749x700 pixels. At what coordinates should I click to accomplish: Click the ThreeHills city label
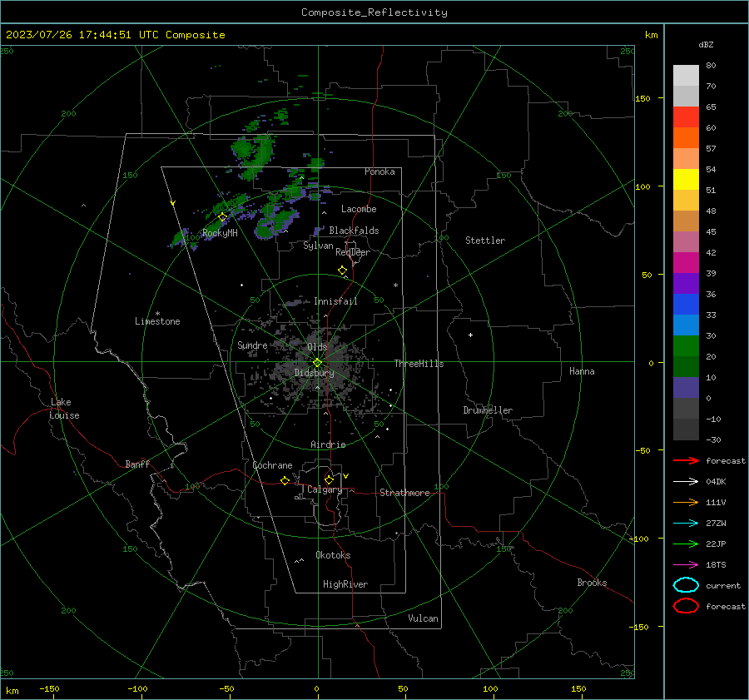pos(419,364)
